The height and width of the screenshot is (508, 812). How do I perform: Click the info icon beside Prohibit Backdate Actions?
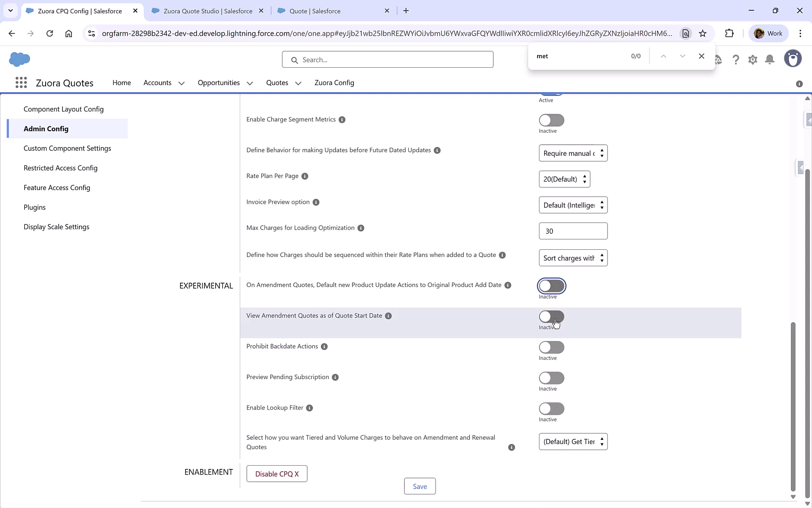tap(324, 347)
